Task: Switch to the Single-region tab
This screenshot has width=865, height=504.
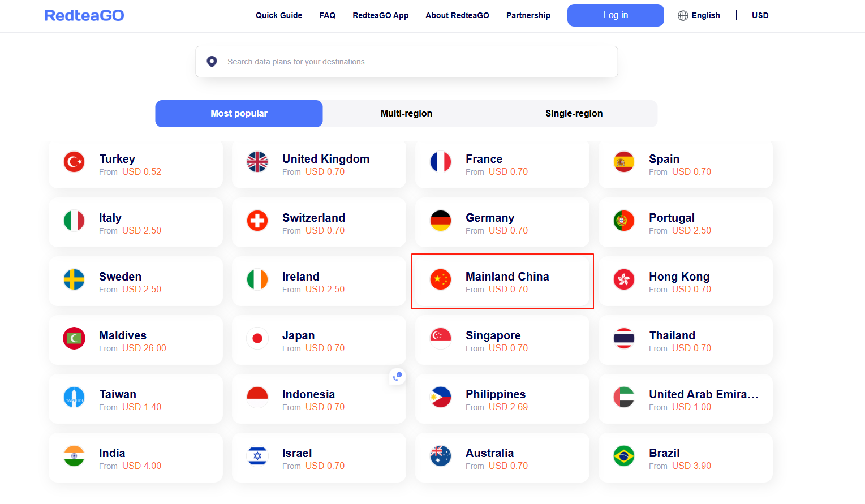Action: pos(574,114)
